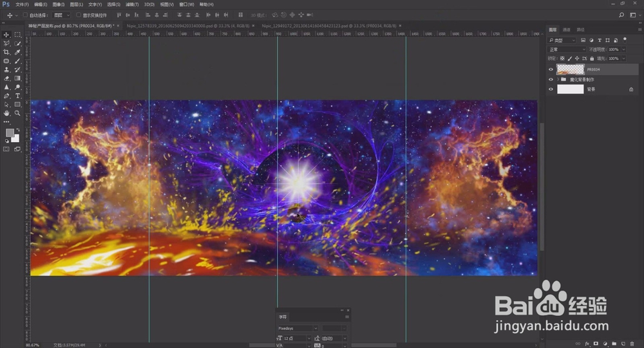Lock transparent pixels checkerboard icon
The image size is (644, 348).
tap(562, 59)
